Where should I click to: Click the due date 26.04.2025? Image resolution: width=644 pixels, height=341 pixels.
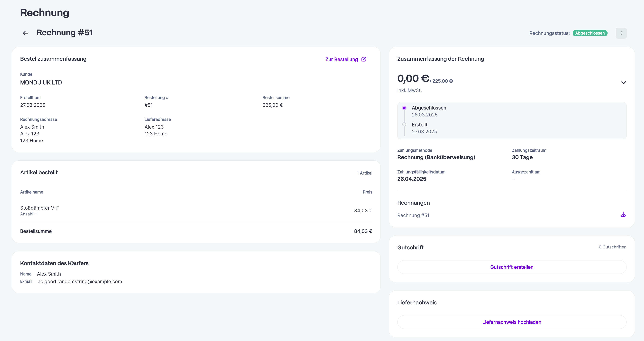tap(411, 179)
